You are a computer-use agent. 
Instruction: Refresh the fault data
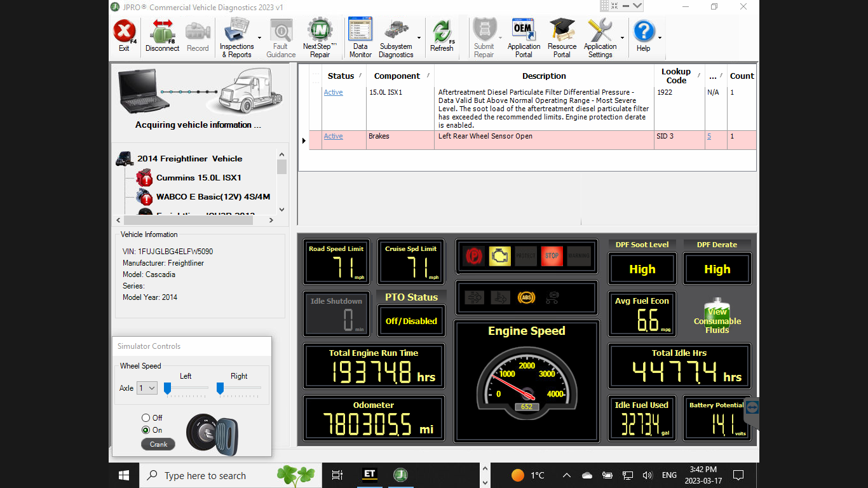pyautogui.click(x=442, y=32)
